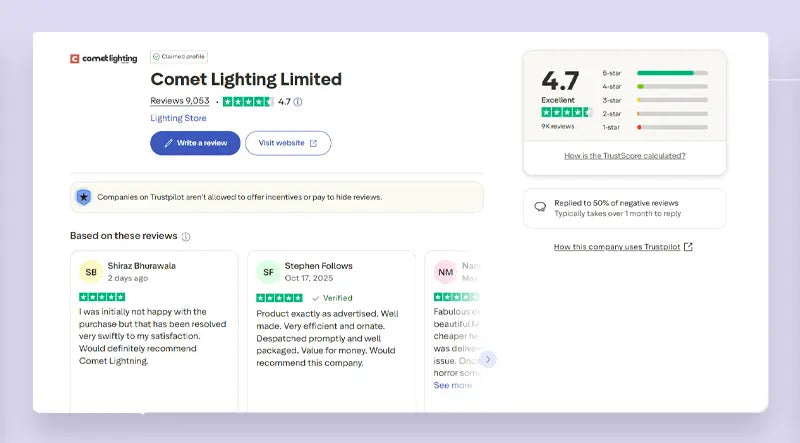Click the Comet Lighting logo

(102, 58)
